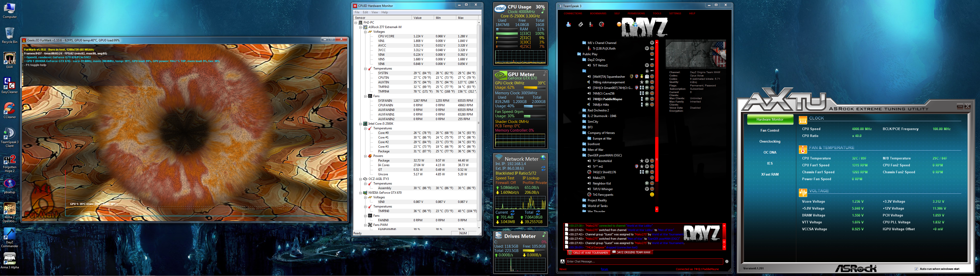The image size is (980, 276).
Task: Click TeamSpeak chat log scrollbar down arrow
Action: [724, 247]
